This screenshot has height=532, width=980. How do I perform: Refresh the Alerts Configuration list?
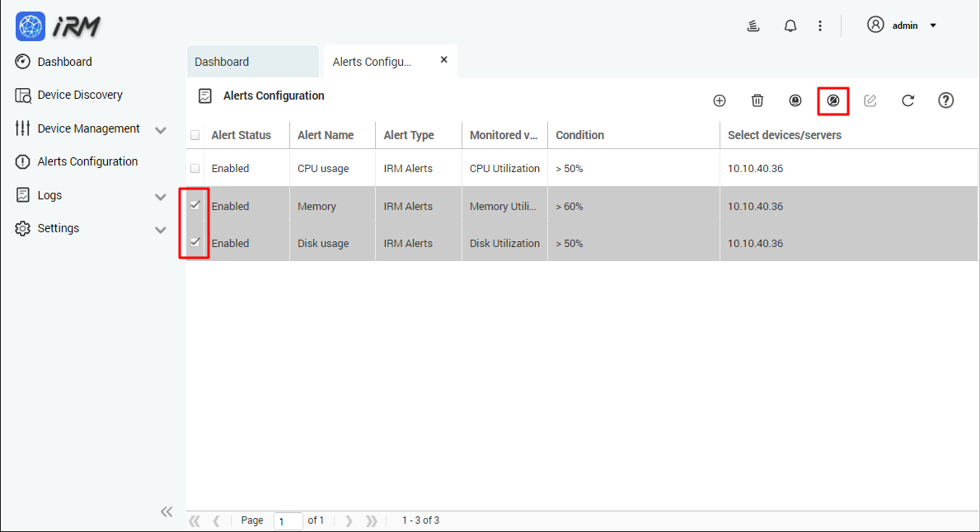tap(907, 100)
